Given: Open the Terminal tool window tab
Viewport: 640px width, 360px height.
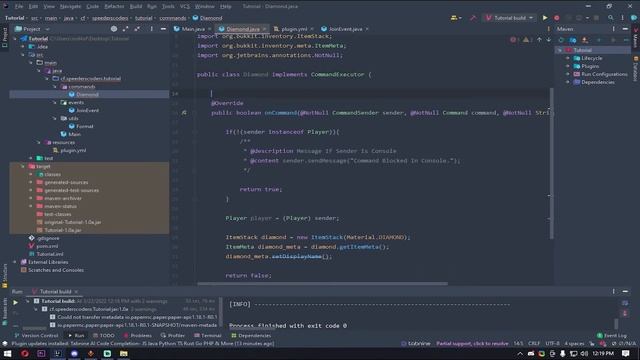Looking at the screenshot, I should point(208,336).
